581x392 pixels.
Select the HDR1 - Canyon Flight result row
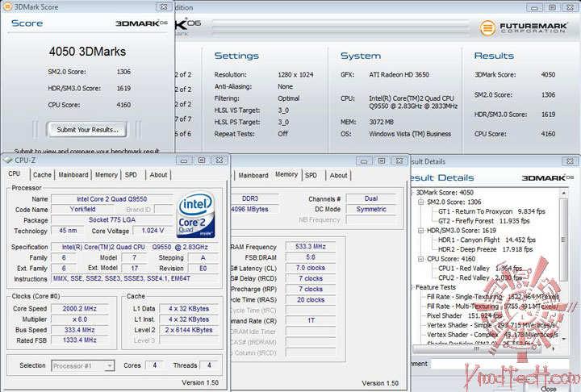487,240
